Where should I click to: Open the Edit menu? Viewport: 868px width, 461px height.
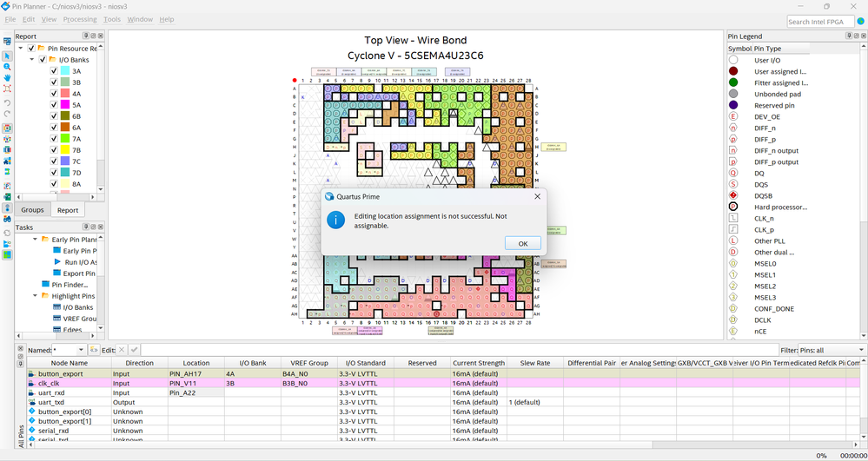pos(29,19)
